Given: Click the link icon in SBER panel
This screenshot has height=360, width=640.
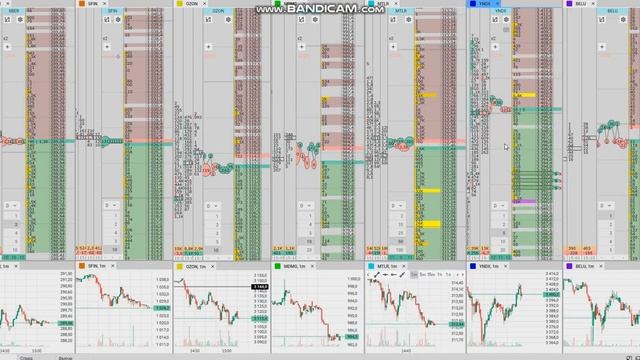Looking at the screenshot, I should (7, 19).
